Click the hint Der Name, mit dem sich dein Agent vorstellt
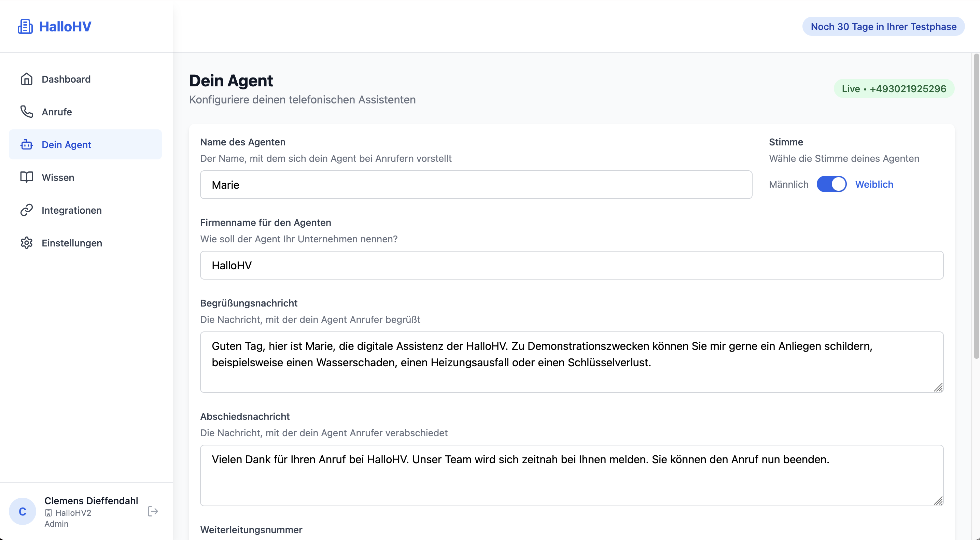Screen dimensions: 980x540 (x=326, y=158)
